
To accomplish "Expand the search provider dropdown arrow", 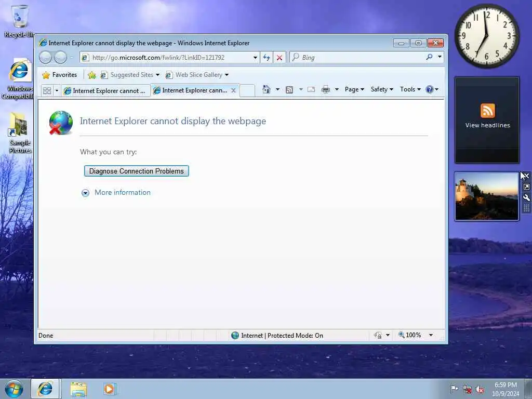I will [440, 57].
